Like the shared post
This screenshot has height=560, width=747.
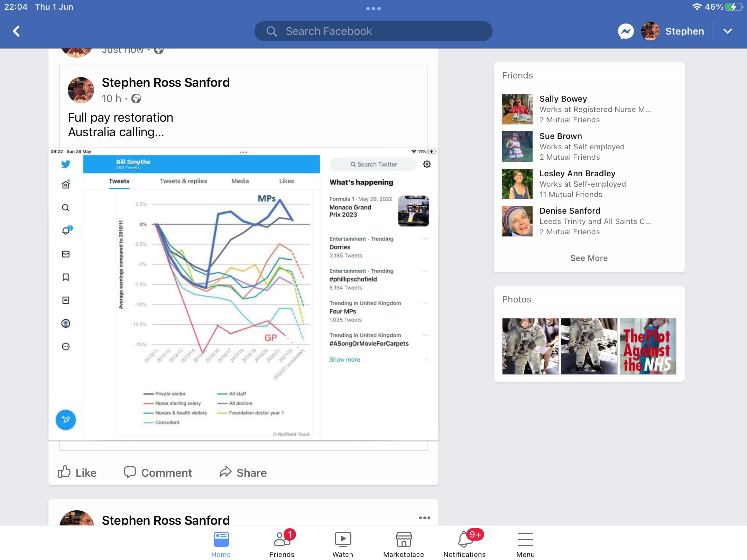[x=77, y=472]
